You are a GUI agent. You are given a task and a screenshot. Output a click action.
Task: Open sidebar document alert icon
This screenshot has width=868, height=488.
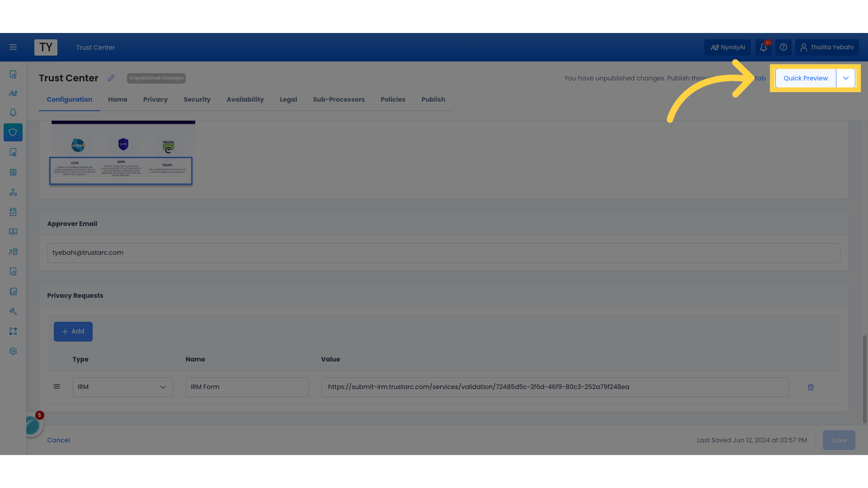coord(13,272)
